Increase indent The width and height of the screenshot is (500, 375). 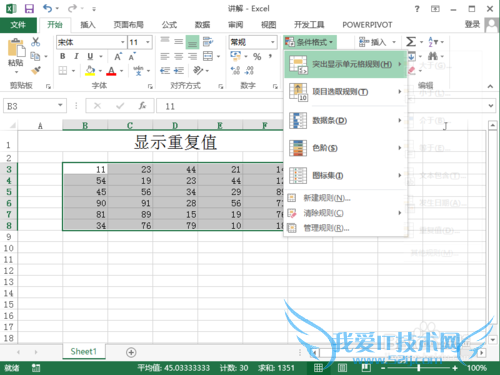click(179, 70)
